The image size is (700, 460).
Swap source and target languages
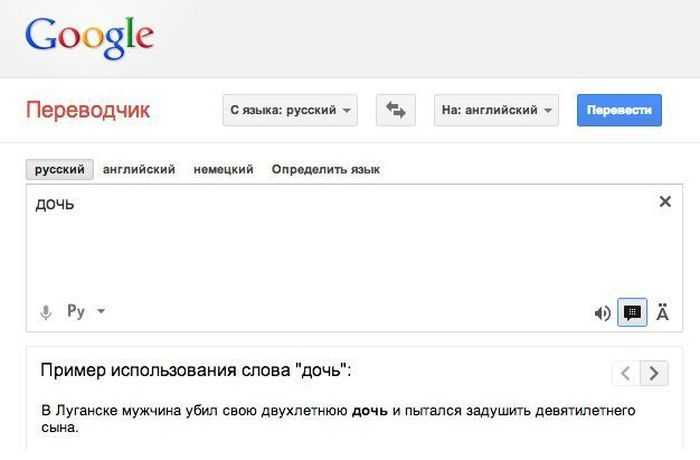click(396, 110)
